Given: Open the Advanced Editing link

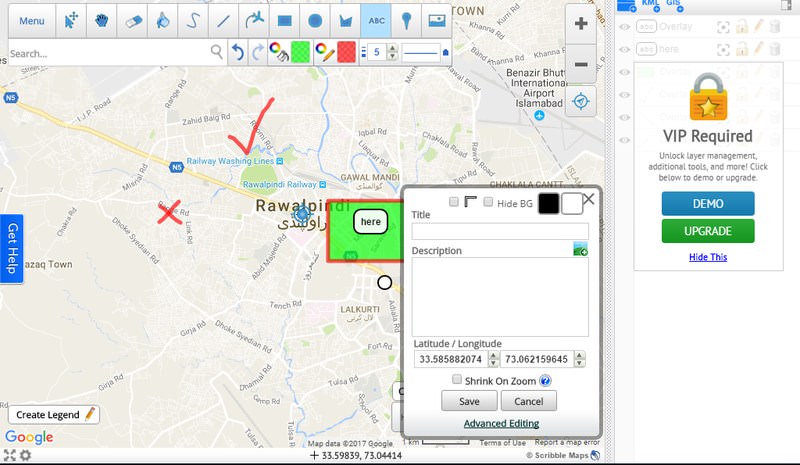Looking at the screenshot, I should tap(501, 423).
